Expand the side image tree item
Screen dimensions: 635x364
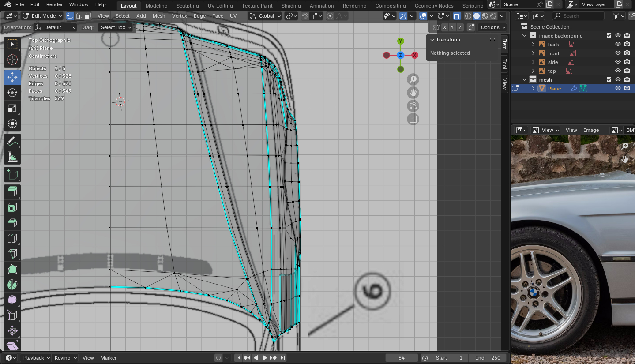(x=533, y=62)
